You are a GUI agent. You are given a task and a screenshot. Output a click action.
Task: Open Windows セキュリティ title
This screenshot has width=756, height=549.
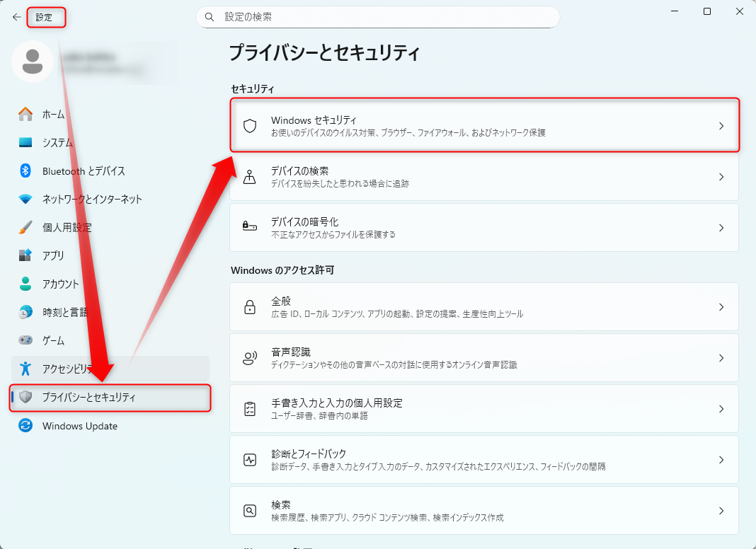314,120
